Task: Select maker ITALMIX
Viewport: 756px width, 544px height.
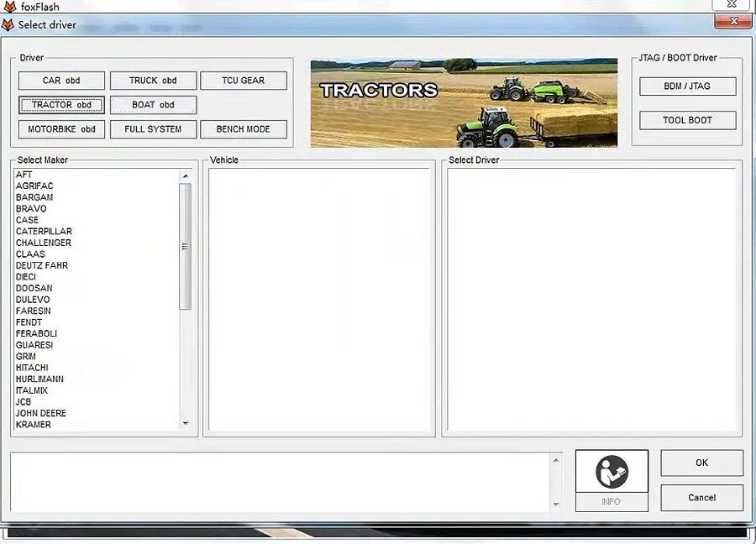Action: point(32,390)
